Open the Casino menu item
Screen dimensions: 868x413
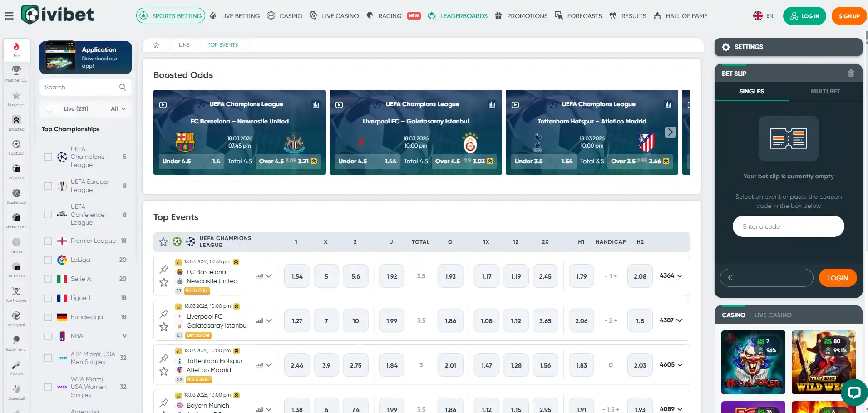pyautogui.click(x=285, y=16)
